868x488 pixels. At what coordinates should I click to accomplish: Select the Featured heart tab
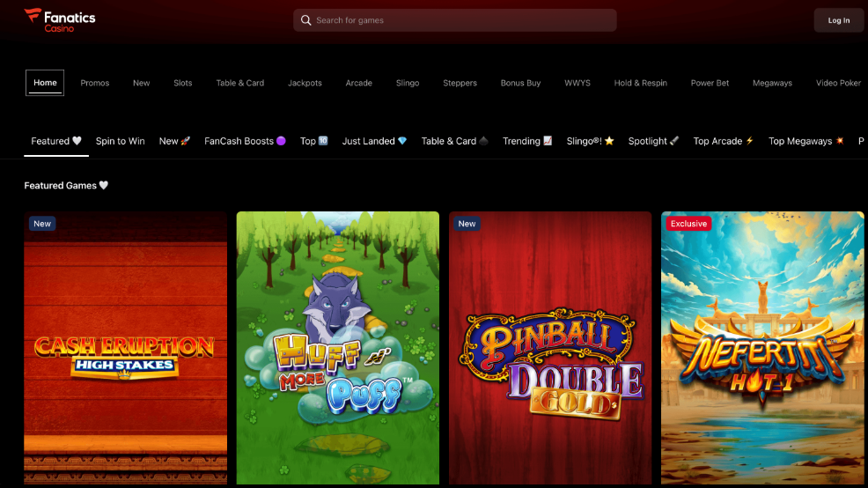click(56, 141)
